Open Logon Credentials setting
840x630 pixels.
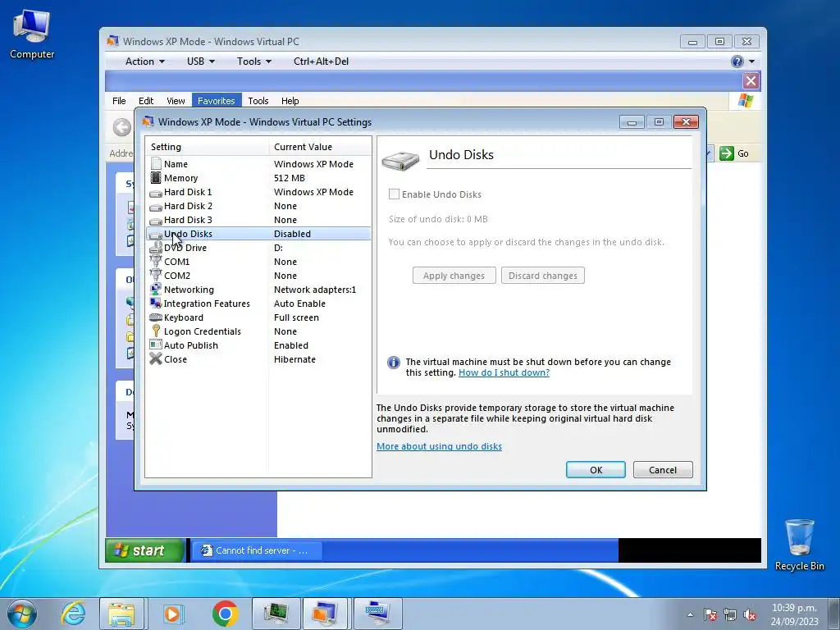(x=258, y=331)
